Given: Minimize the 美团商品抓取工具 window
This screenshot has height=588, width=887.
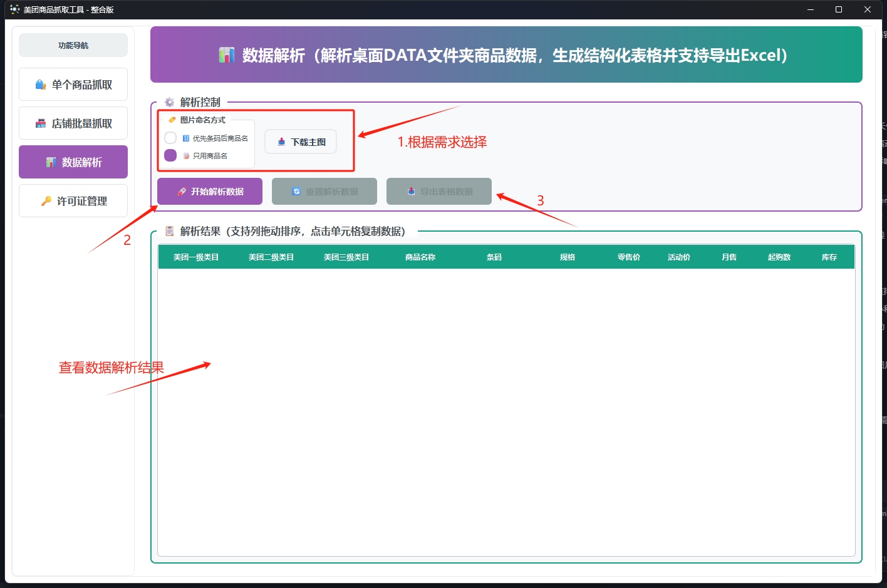Looking at the screenshot, I should (811, 9).
